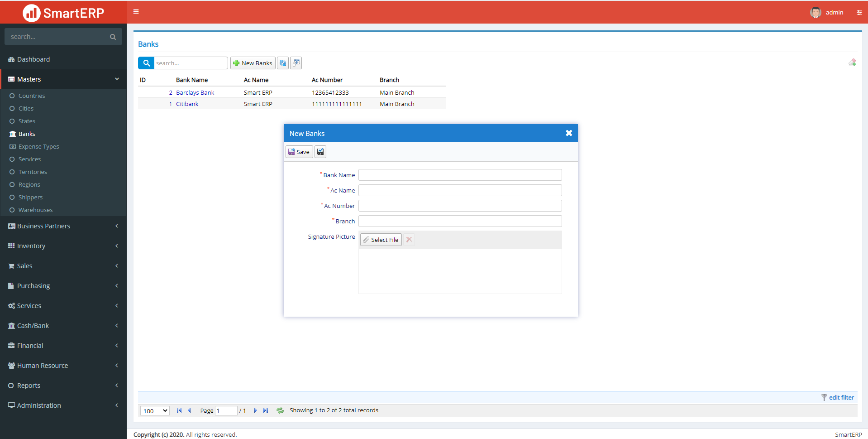This screenshot has height=439, width=868.
Task: Click edit filter at the bottom right
Action: (841, 397)
